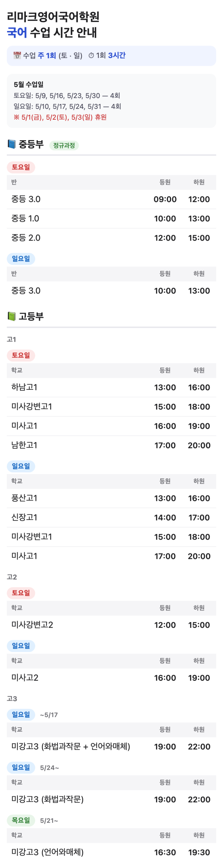Select the 중등 2.0 class row

(111, 238)
